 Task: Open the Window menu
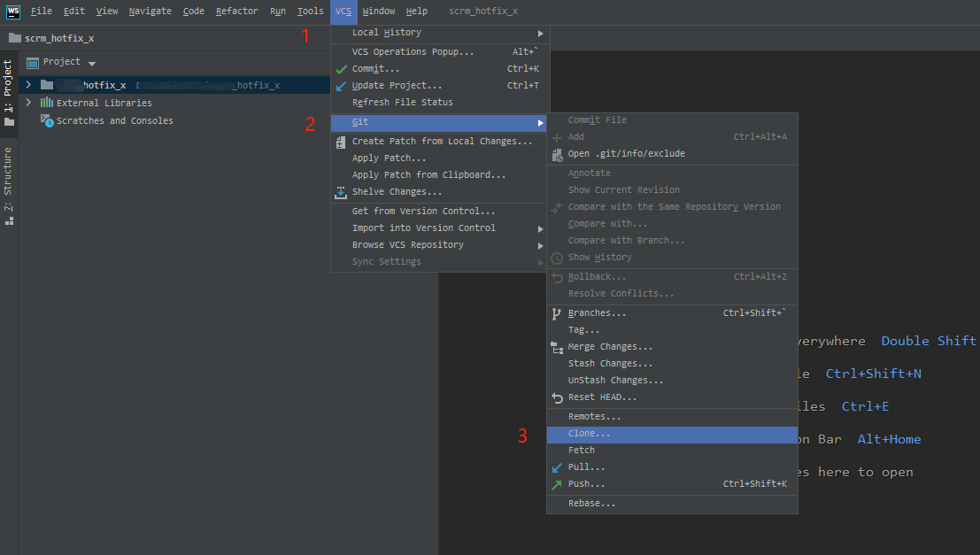379,12
